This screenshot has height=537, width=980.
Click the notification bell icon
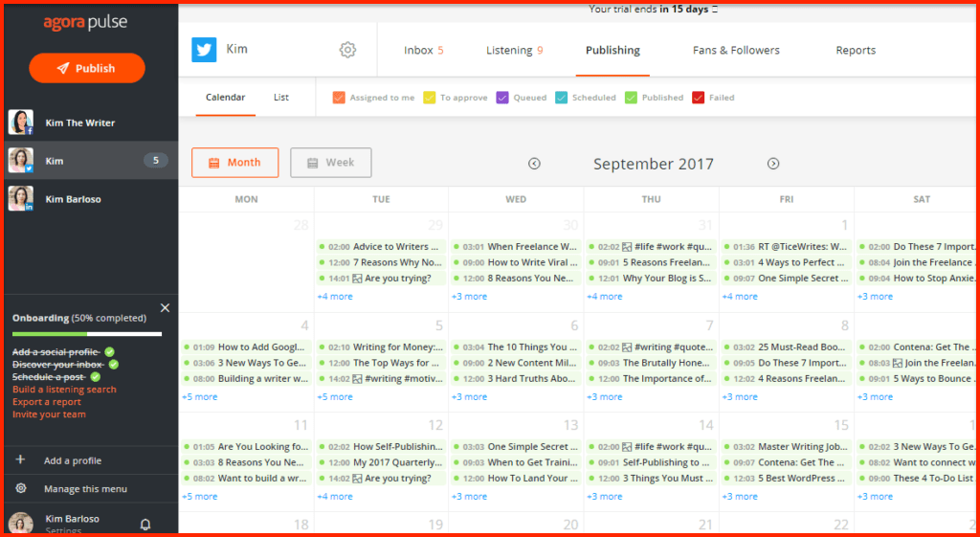click(x=145, y=524)
